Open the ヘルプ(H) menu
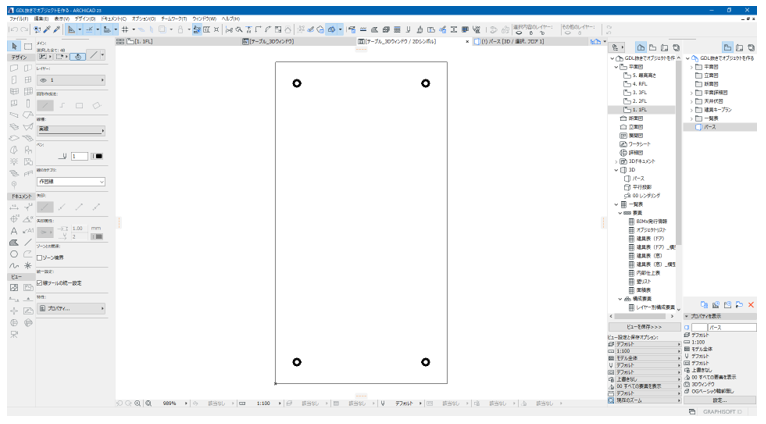Image resolution: width=766 pixels, height=424 pixels. (x=231, y=19)
